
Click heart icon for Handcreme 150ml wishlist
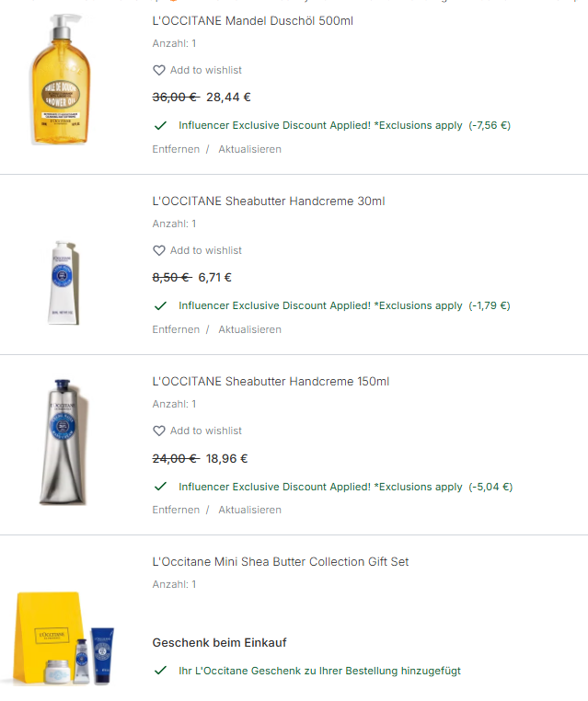tap(159, 431)
